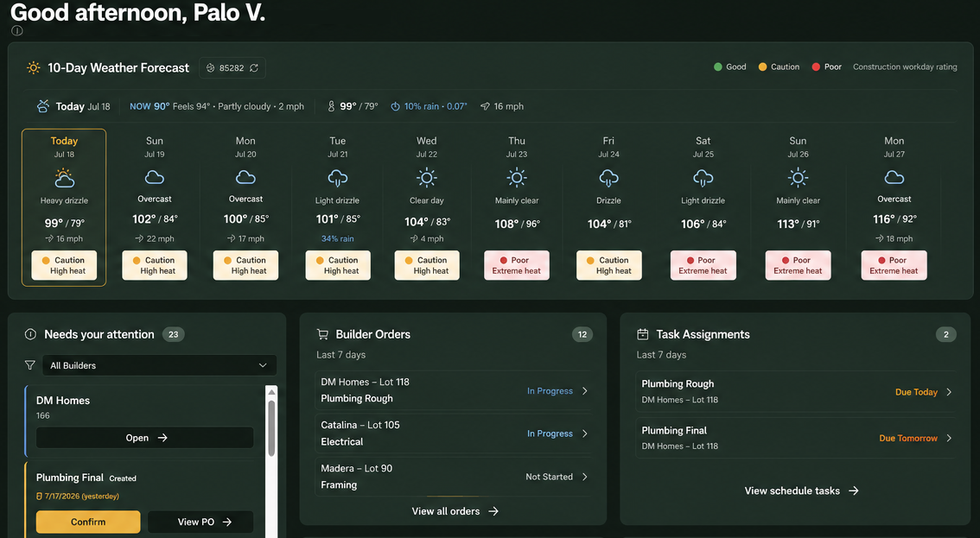
Task: Click the Construction workday rating label
Action: tap(905, 66)
